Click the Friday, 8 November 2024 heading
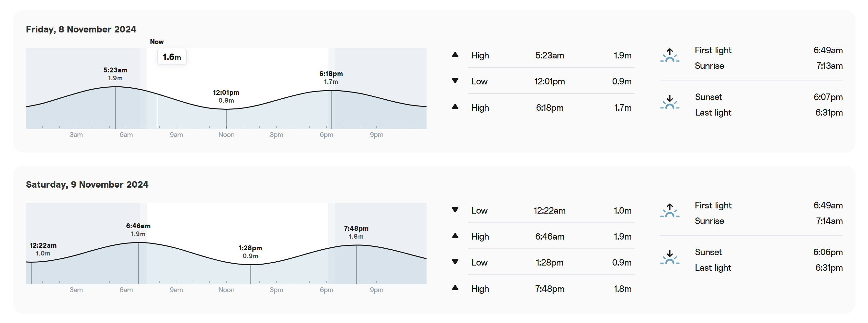This screenshot has width=868, height=323. point(81,29)
